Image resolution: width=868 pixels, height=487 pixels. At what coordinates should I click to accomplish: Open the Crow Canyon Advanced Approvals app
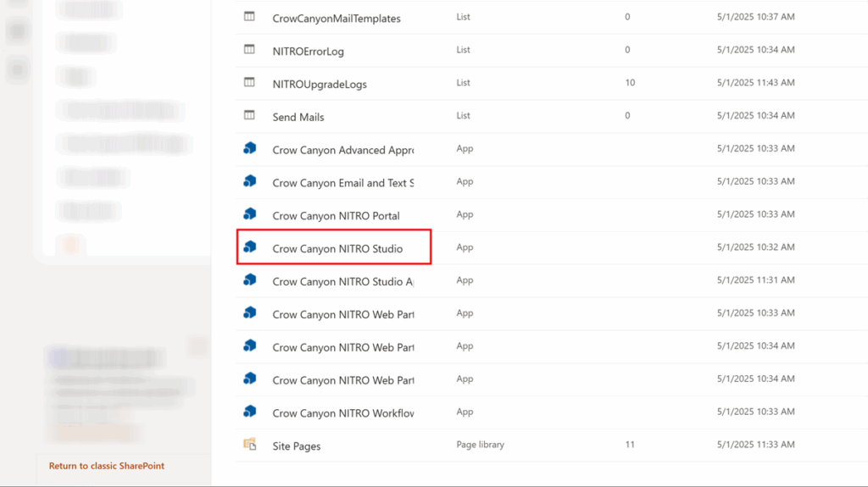point(343,150)
